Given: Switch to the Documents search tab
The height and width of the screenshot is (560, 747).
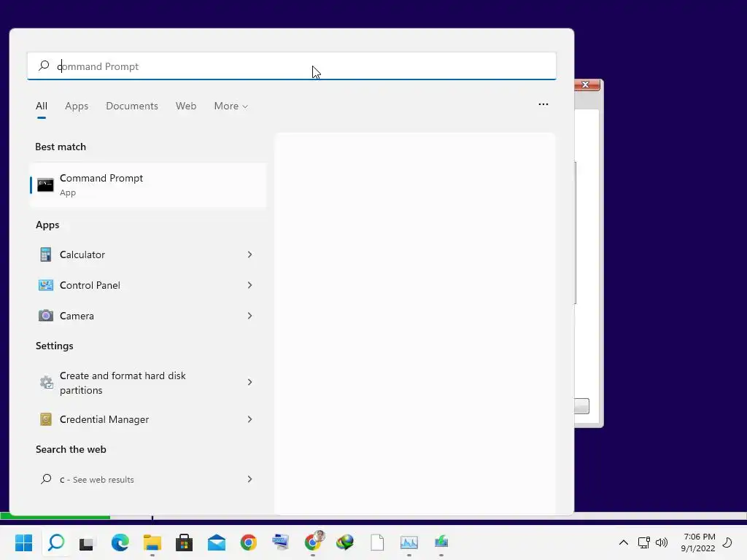Looking at the screenshot, I should pos(132,106).
